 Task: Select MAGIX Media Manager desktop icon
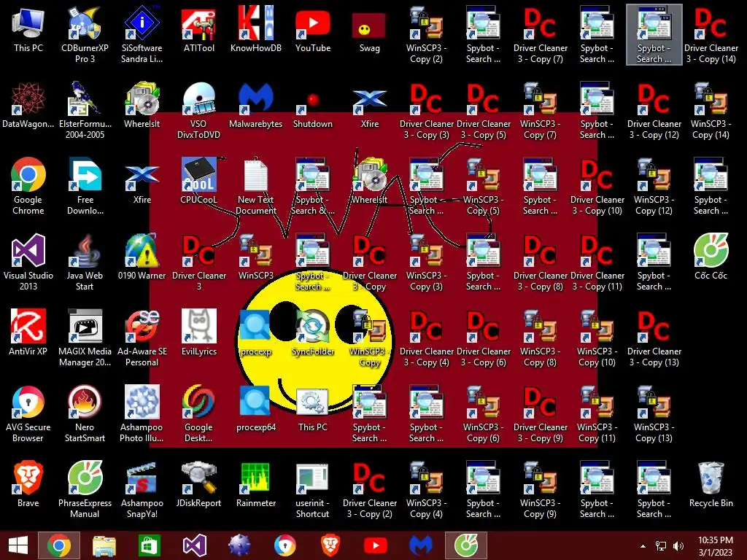pos(85,338)
